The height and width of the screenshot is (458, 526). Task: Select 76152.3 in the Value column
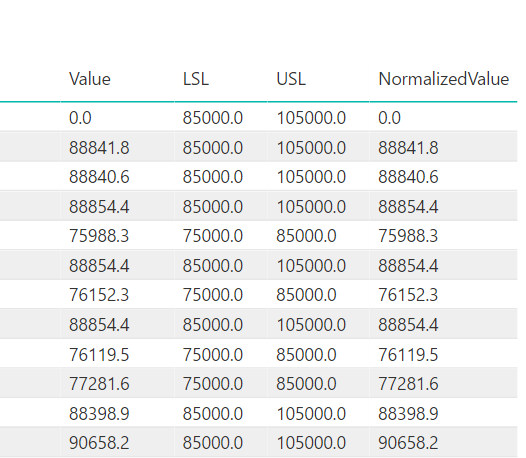(x=99, y=295)
